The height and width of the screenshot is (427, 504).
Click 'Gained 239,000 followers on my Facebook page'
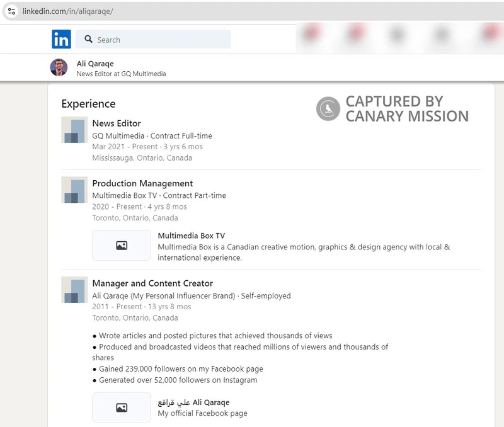pos(178,369)
